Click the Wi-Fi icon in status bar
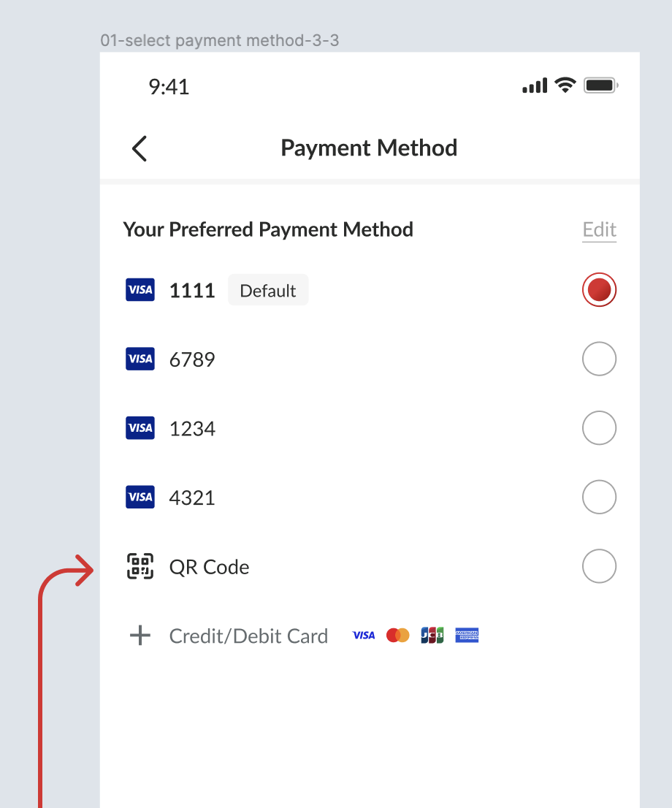 point(565,85)
